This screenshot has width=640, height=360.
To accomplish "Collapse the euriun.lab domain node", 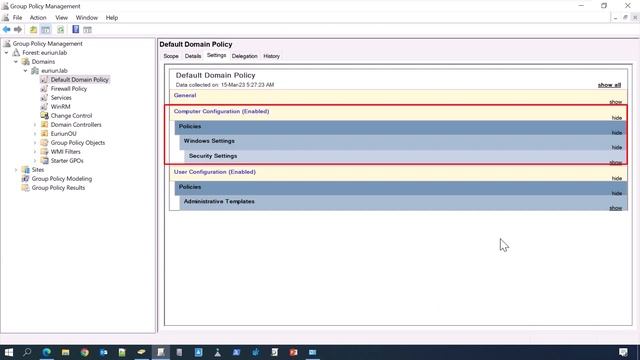I will pos(25,71).
